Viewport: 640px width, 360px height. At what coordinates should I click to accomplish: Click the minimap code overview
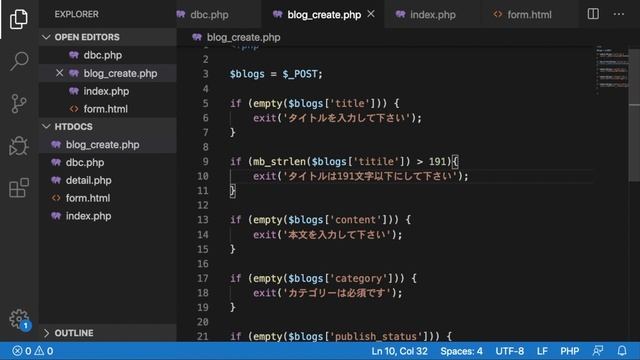pyautogui.click(x=611, y=69)
